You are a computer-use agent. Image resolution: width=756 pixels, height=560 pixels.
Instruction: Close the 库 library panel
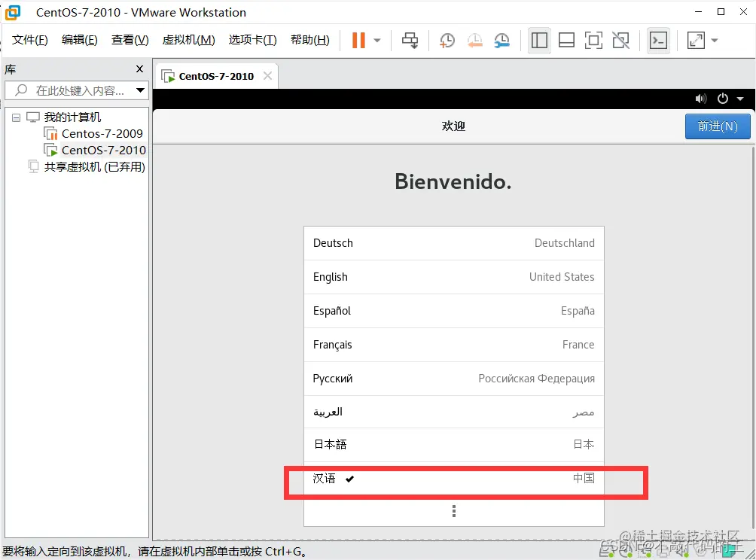click(140, 69)
